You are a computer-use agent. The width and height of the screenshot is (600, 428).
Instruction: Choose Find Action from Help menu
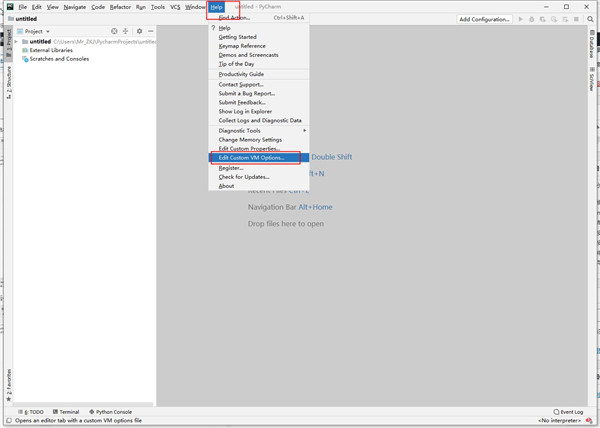click(259, 18)
